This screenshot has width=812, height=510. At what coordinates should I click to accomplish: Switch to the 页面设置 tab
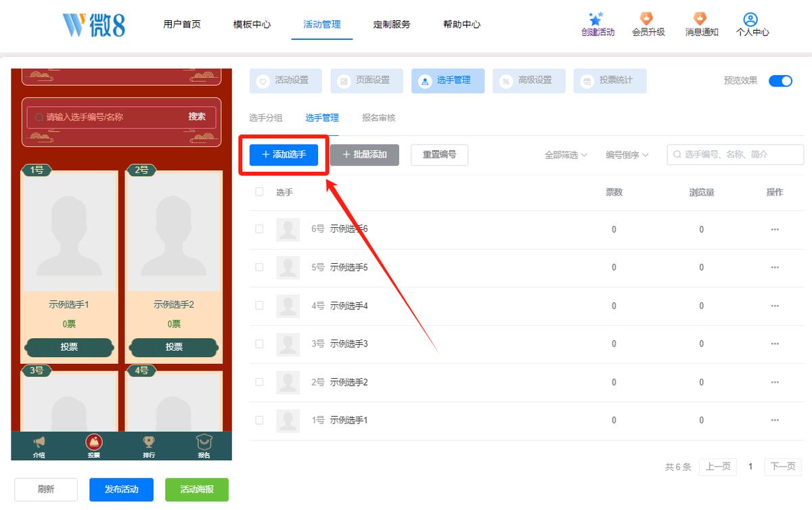367,80
